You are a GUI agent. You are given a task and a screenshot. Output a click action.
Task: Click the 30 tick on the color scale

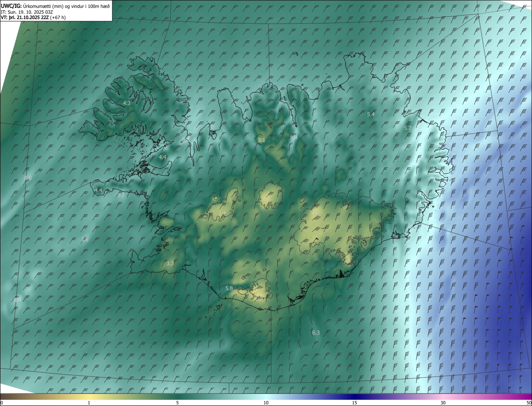443,403
